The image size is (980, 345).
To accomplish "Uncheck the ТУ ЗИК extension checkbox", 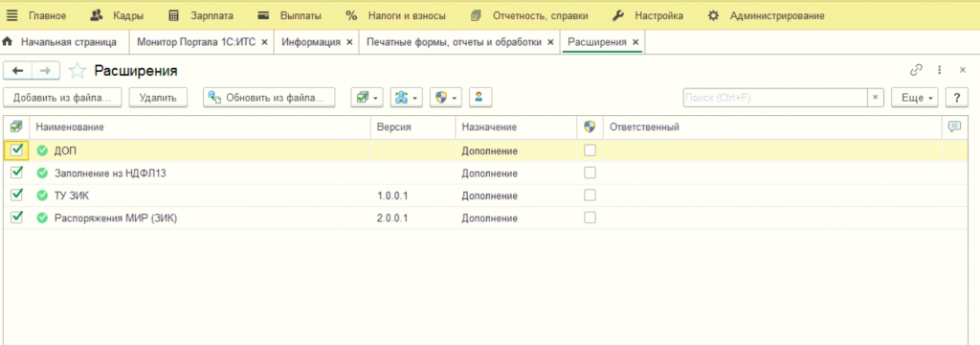I will (17, 195).
